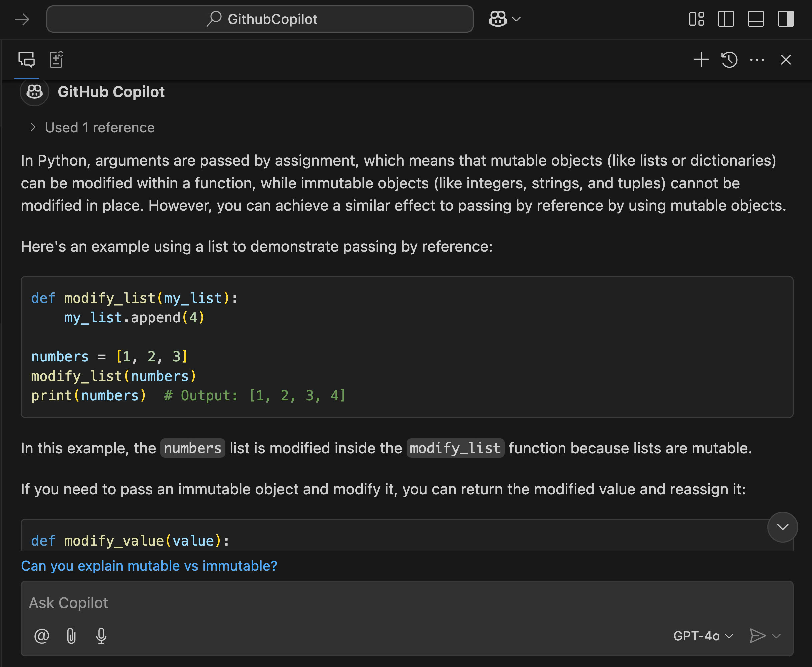Click the print(numbers) code line

pyautogui.click(x=188, y=396)
